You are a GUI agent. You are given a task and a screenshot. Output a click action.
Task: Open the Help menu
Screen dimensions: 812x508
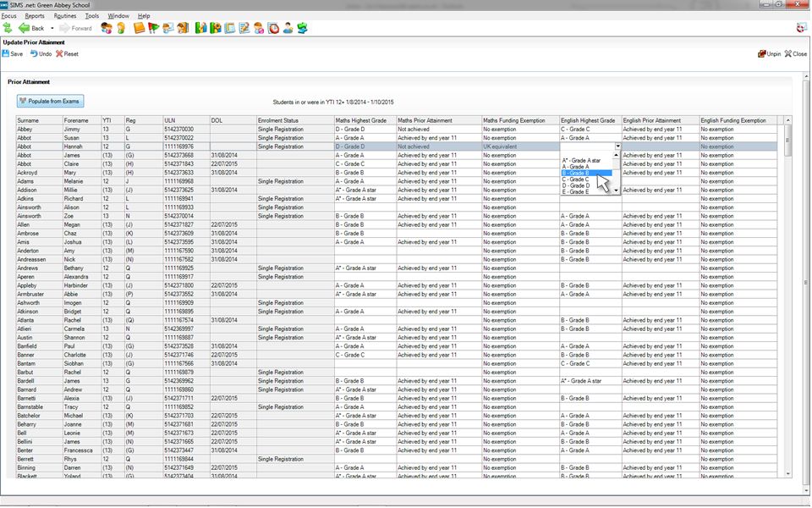tap(144, 16)
